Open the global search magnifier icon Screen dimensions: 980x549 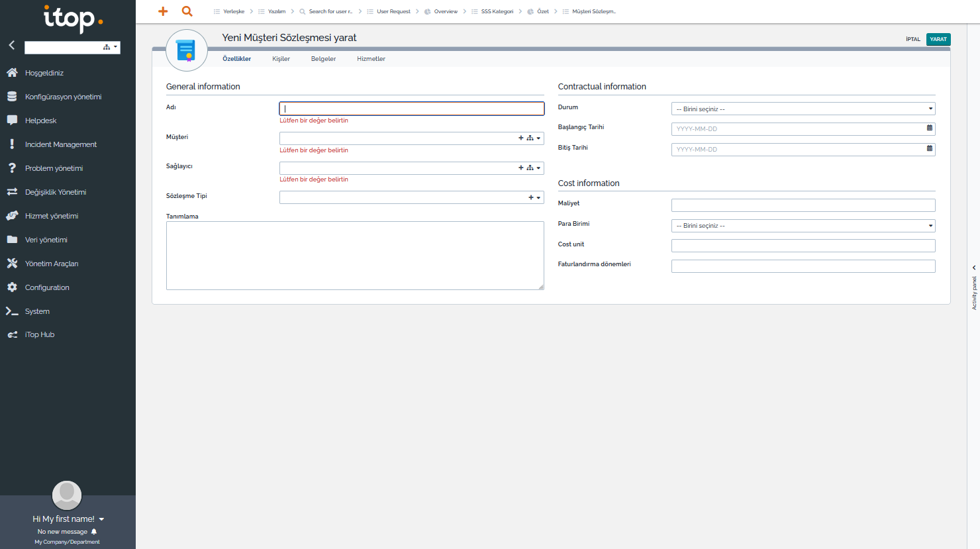[x=187, y=11]
